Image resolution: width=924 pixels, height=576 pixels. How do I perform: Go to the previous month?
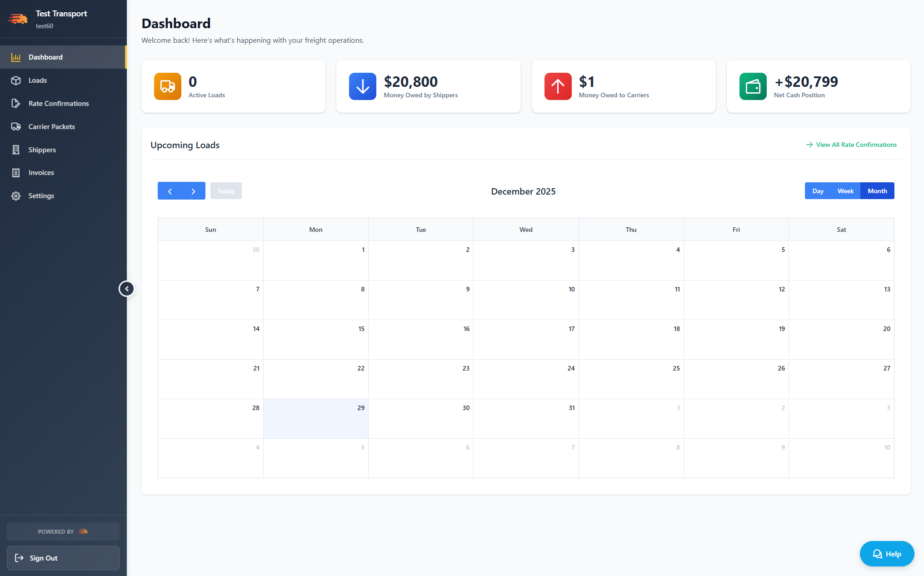point(170,190)
